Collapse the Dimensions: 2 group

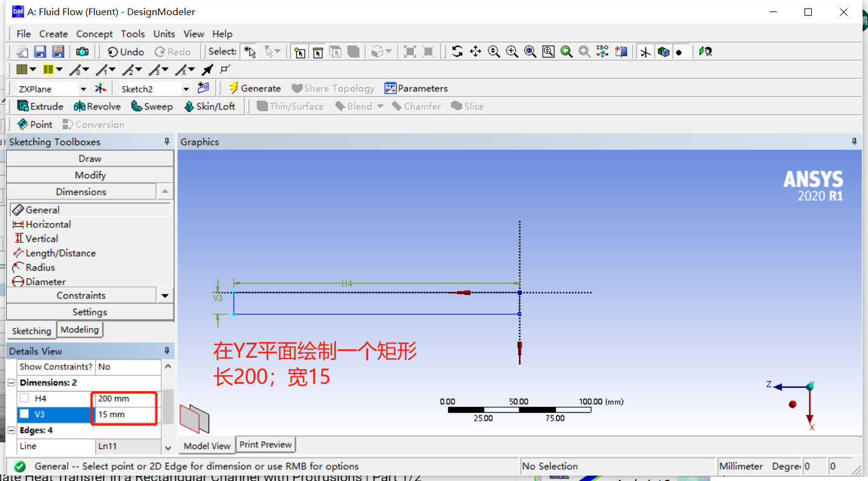coord(11,383)
